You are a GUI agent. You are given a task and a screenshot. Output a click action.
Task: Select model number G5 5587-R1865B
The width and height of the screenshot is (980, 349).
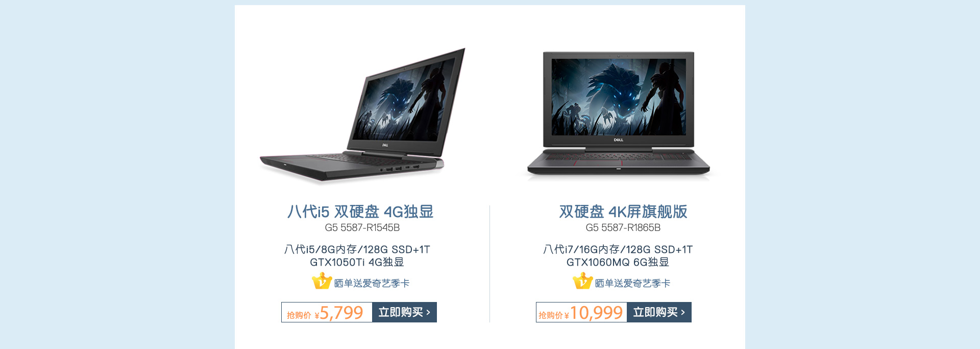(623, 228)
